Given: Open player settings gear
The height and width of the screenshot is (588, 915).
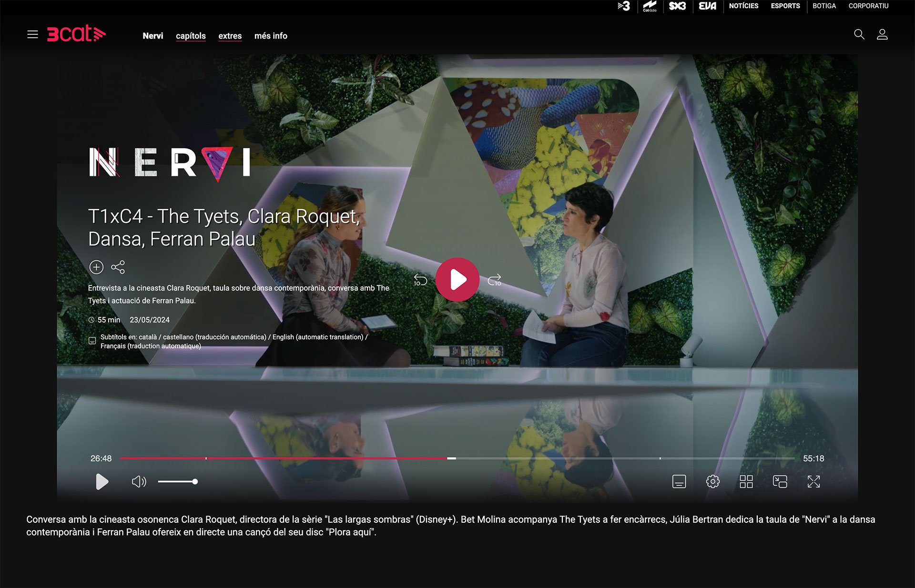Looking at the screenshot, I should click(x=712, y=482).
